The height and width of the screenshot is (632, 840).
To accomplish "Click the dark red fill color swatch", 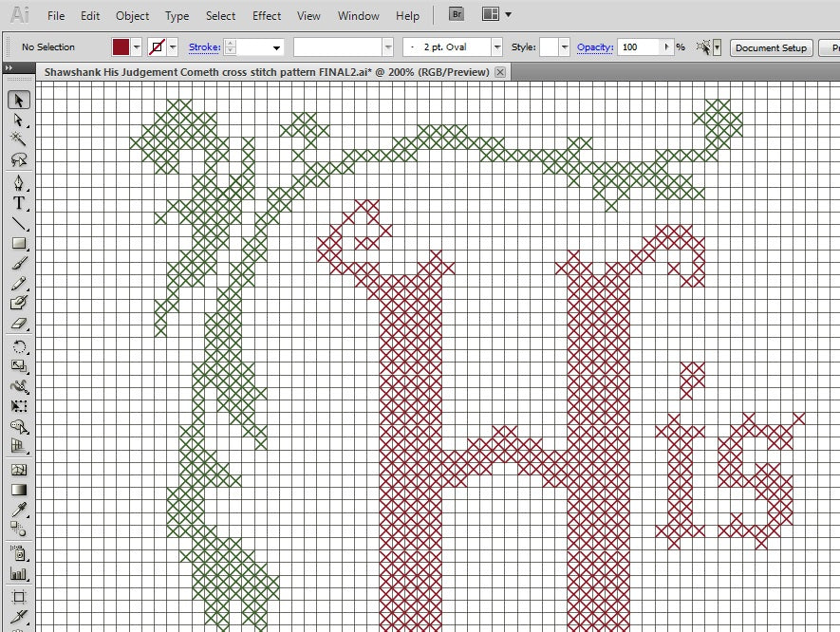I will coord(121,47).
